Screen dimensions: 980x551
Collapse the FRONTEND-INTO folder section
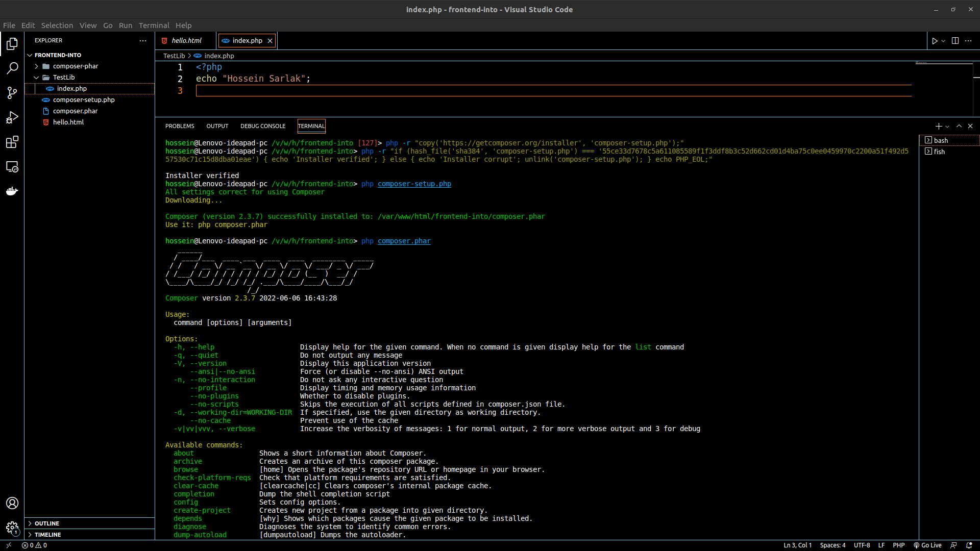pos(89,55)
